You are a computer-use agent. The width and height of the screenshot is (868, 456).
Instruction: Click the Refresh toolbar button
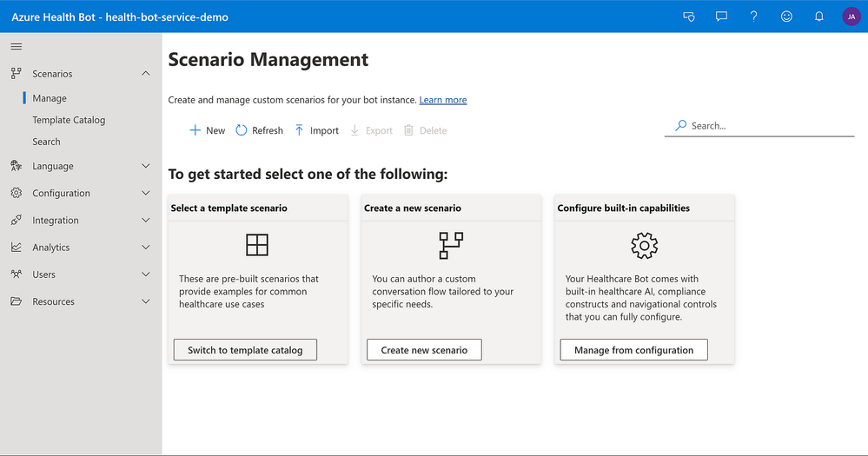click(259, 130)
